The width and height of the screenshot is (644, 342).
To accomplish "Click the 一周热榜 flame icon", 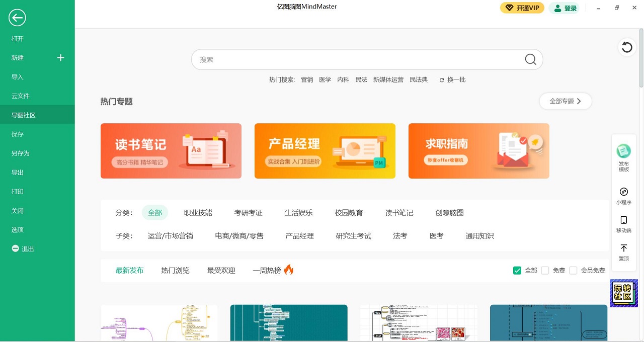I will pyautogui.click(x=289, y=270).
